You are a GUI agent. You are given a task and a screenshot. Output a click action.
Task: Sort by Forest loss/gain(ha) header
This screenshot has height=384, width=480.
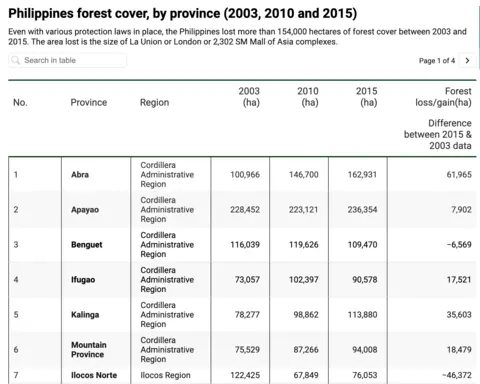pos(443,97)
